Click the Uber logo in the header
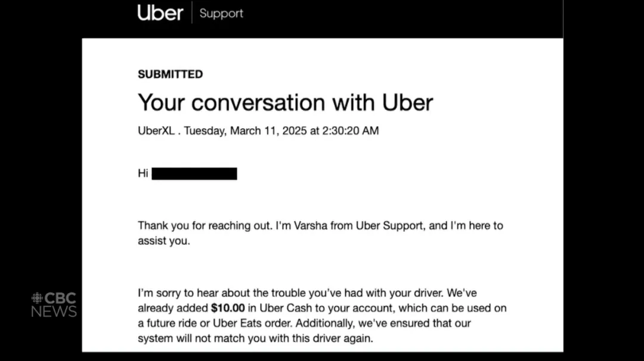The height and width of the screenshot is (361, 644). [x=160, y=13]
